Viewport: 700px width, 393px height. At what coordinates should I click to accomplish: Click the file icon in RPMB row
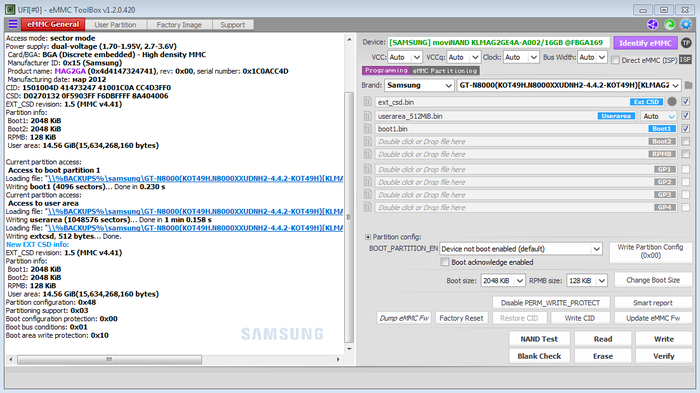(x=367, y=154)
